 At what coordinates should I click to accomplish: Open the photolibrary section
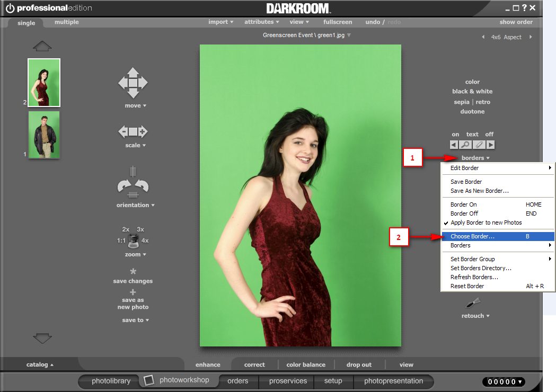(111, 381)
